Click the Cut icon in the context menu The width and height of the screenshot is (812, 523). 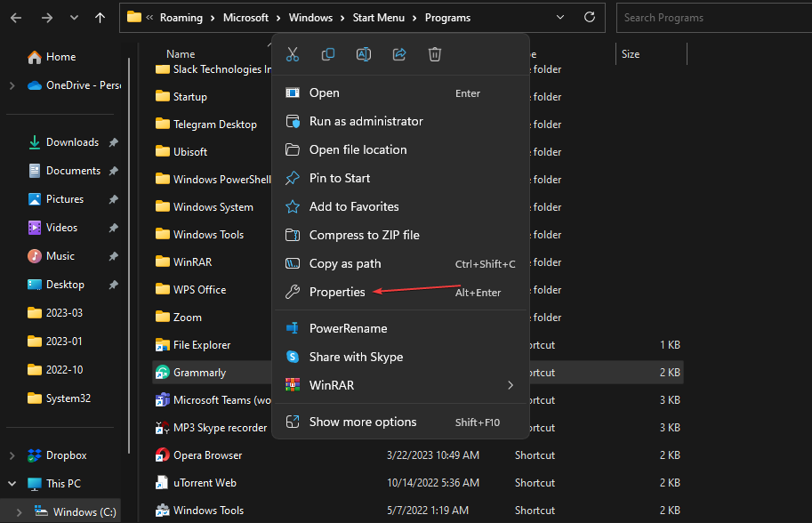coord(292,54)
